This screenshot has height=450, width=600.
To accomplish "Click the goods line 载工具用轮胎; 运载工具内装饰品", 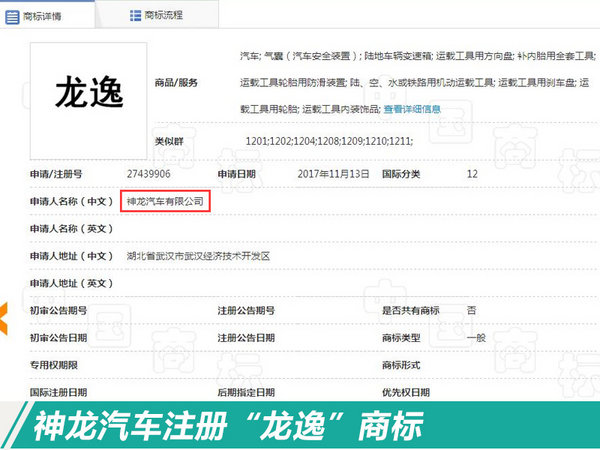I will point(310,109).
